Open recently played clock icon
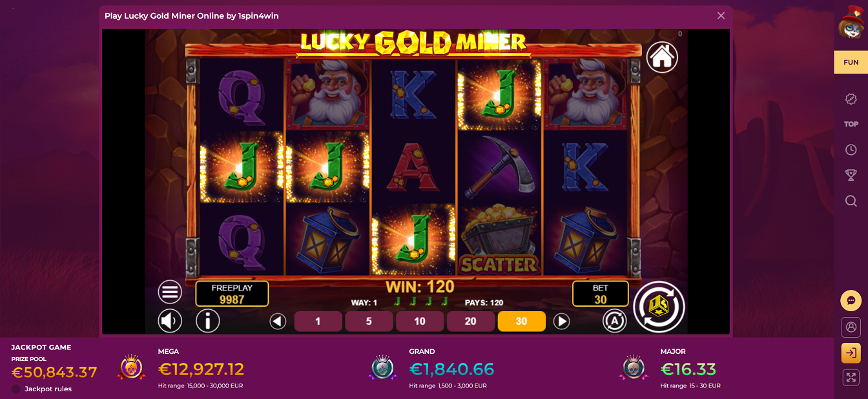The width and height of the screenshot is (868, 399). pyautogui.click(x=851, y=150)
